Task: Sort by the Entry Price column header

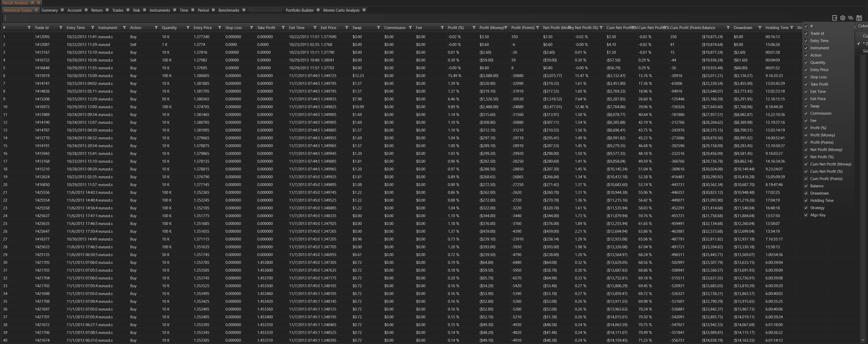Action: coord(203,27)
